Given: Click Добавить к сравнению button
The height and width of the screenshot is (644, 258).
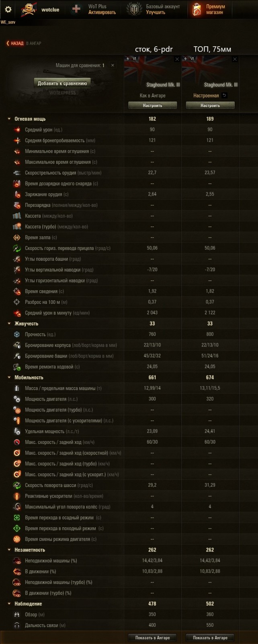Looking at the screenshot, I should [x=62, y=83].
